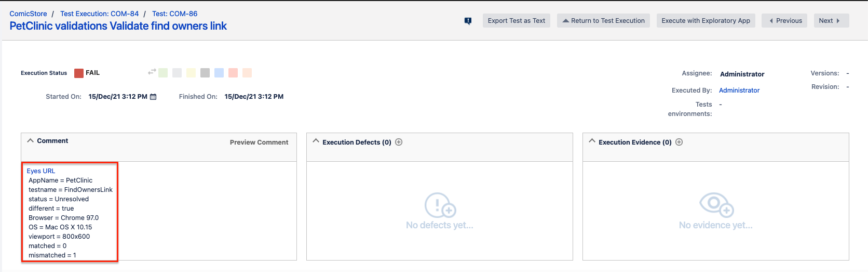This screenshot has width=868, height=272.
Task: Choose the light green status swatch
Action: tap(163, 73)
